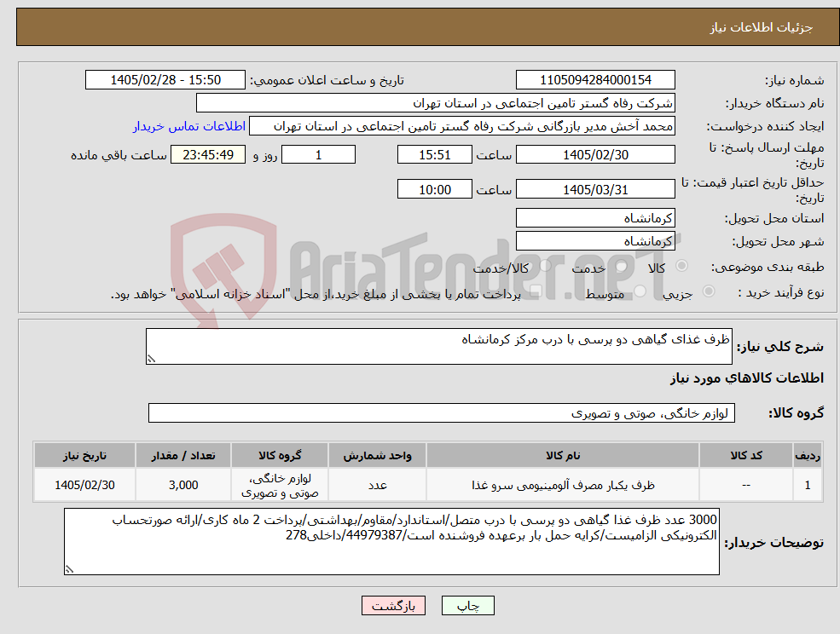Viewport: 840px width, 634px height.
Task: Click the item code cell showing --
Action: (746, 485)
